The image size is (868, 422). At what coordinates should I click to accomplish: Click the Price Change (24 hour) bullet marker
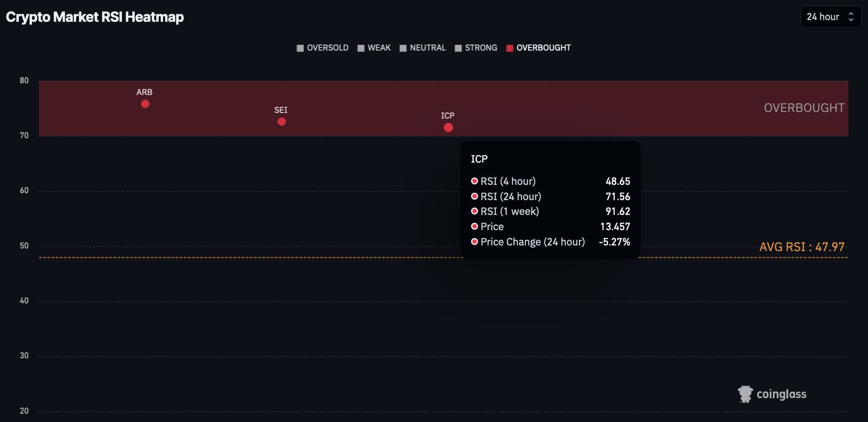pyautogui.click(x=475, y=242)
